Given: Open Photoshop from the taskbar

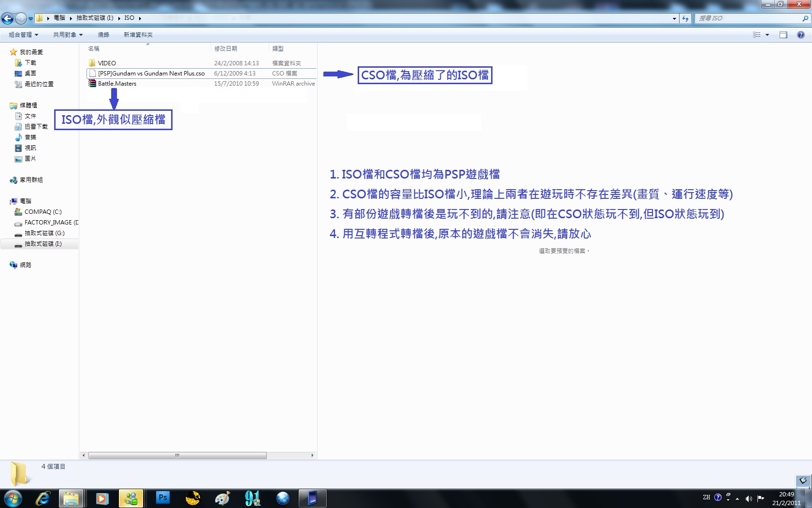Looking at the screenshot, I should (x=163, y=498).
